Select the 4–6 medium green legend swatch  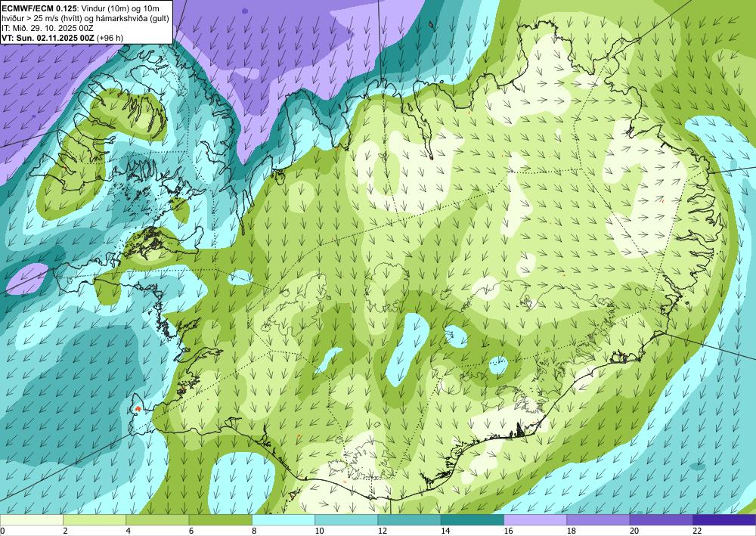tap(157, 520)
